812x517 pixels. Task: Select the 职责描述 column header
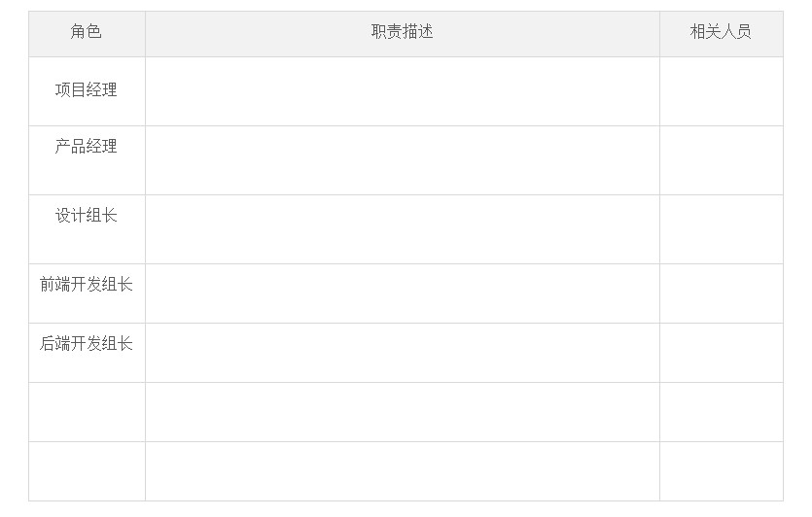402,32
